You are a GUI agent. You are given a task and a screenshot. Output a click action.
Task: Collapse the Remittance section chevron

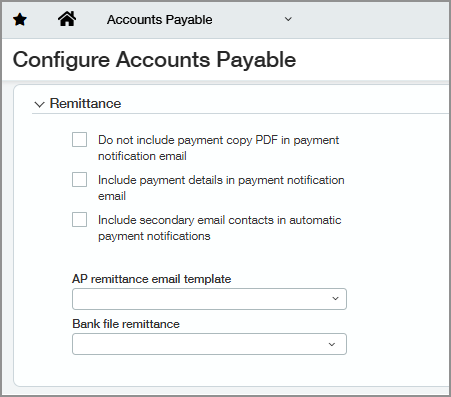(39, 105)
